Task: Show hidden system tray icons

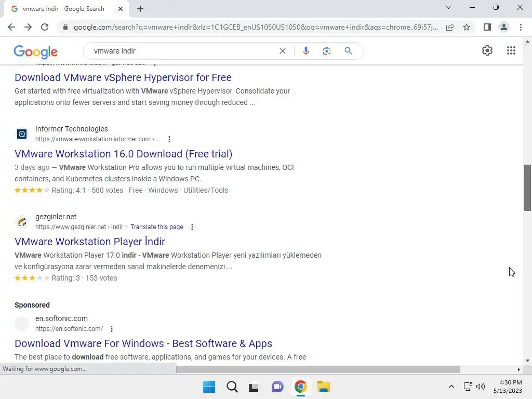Action: 451,387
